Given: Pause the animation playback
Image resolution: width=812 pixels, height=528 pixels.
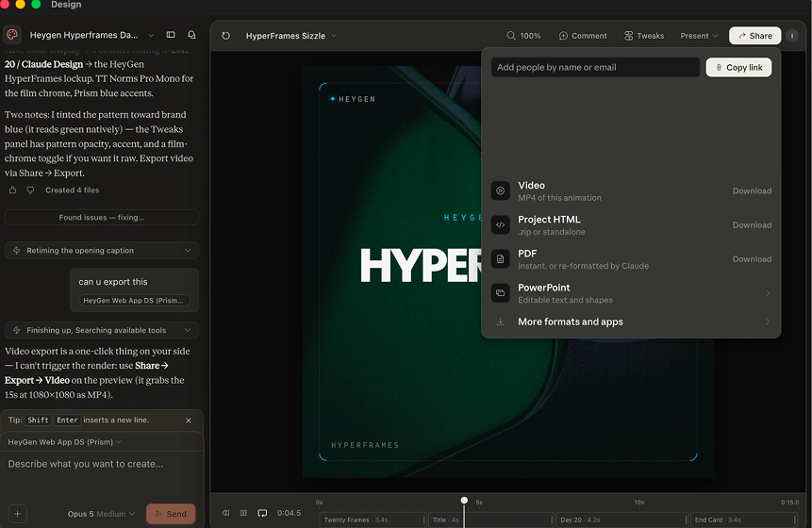Looking at the screenshot, I should click(x=243, y=513).
